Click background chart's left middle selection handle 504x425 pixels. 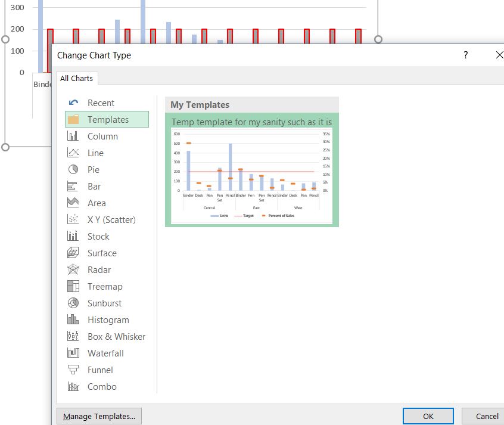tap(5, 39)
